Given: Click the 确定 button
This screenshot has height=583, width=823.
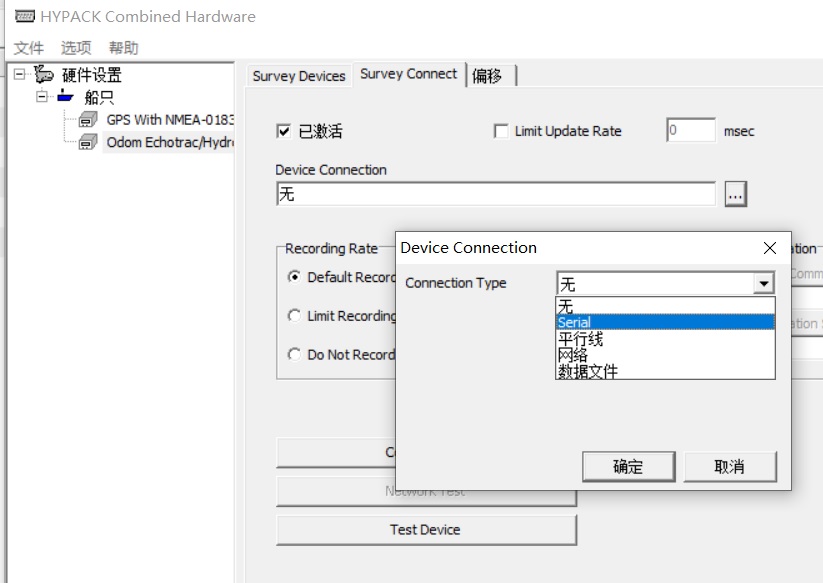Looking at the screenshot, I should (x=628, y=466).
